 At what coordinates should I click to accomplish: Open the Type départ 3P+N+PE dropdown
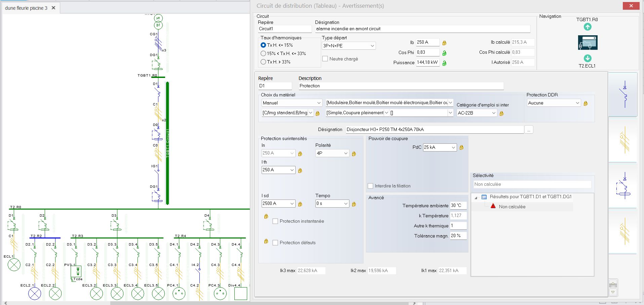349,46
